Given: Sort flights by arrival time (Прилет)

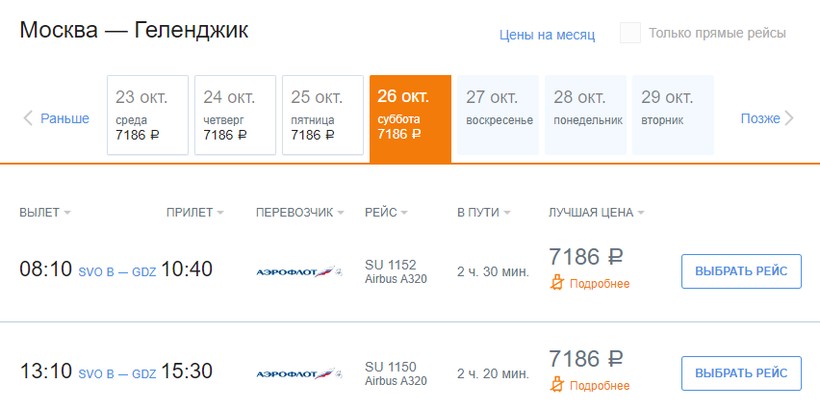Looking at the screenshot, I should pos(194,213).
